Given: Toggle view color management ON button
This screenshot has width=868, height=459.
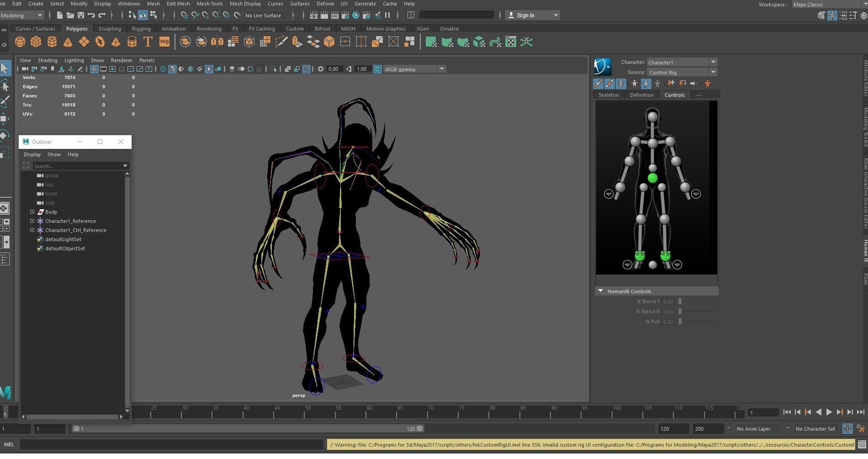Looking at the screenshot, I should click(x=377, y=69).
